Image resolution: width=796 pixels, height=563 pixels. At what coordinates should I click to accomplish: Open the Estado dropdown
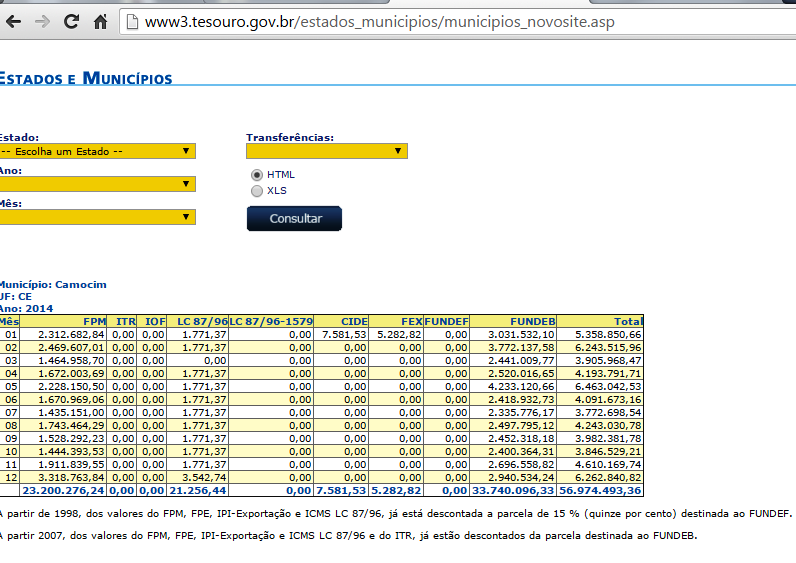(97, 151)
